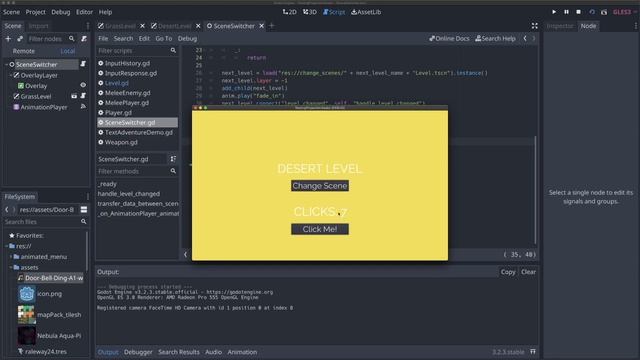Collapse the SceneSwitcher root node

6,64
